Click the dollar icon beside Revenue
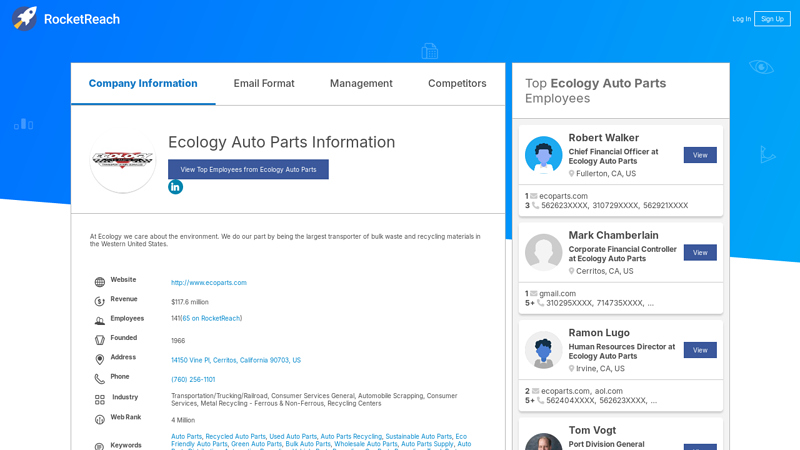 click(x=99, y=301)
